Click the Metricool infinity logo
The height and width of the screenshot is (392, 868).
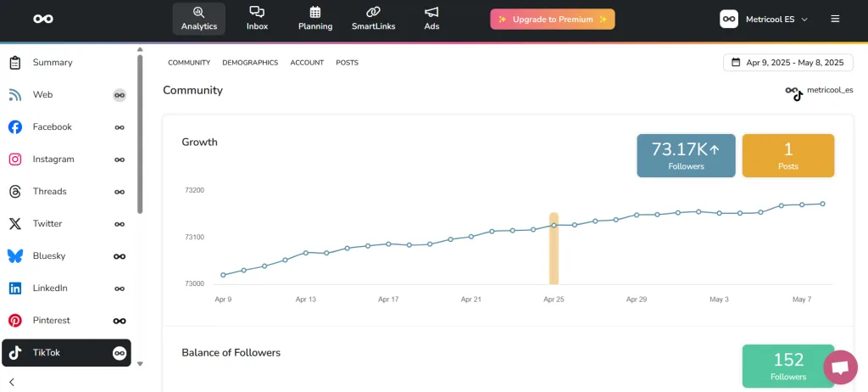coord(43,19)
